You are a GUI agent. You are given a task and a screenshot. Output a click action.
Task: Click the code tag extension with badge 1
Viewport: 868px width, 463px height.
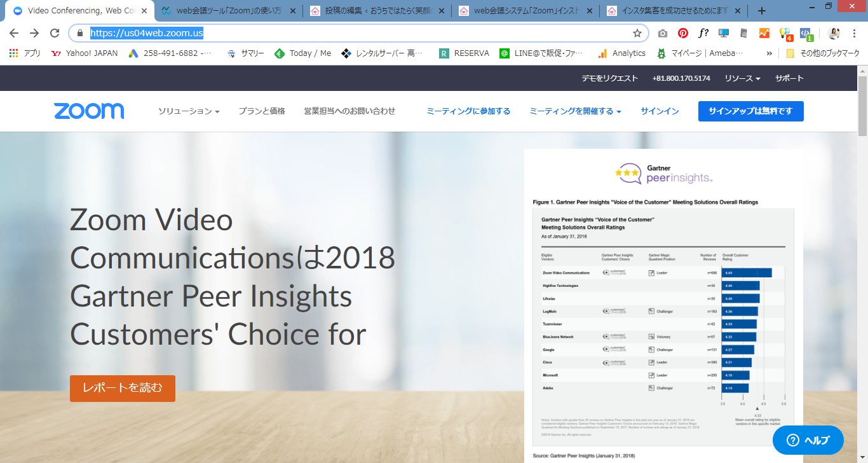(x=806, y=34)
